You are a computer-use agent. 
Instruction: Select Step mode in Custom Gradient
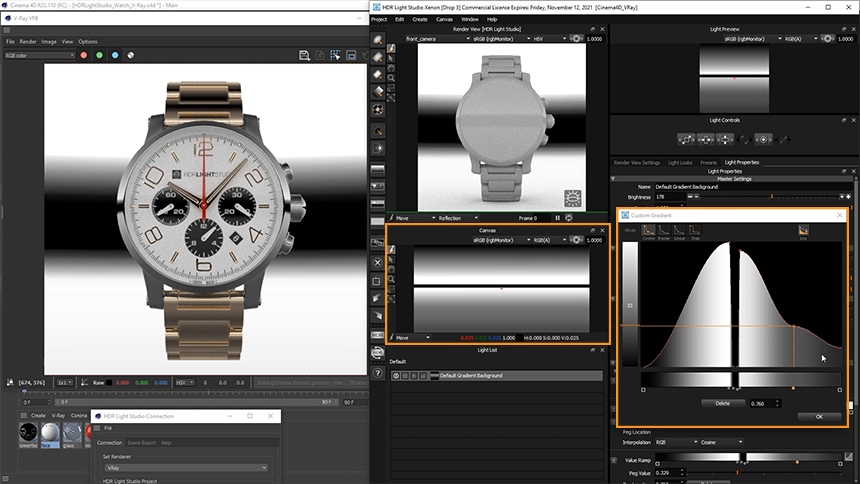694,230
